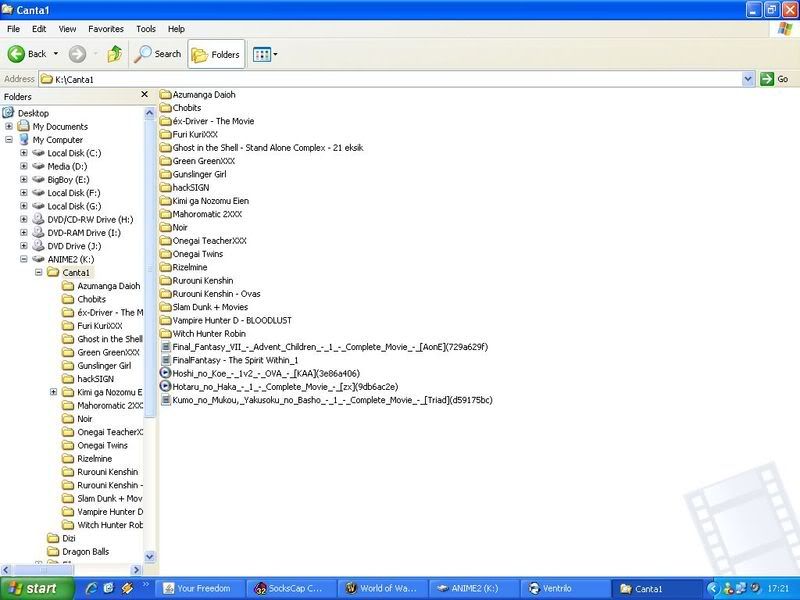Select the Dizi folder in tree
Screen dimensions: 800x600
(61, 538)
